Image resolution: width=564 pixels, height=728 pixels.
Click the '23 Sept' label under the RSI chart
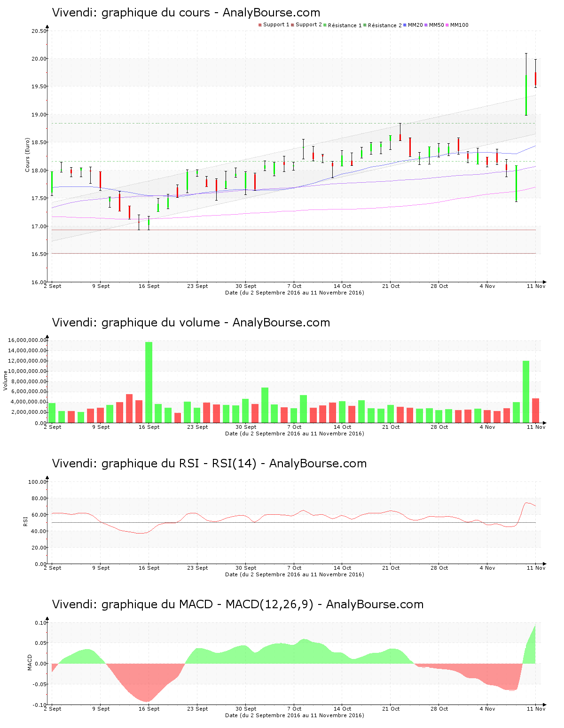(197, 568)
